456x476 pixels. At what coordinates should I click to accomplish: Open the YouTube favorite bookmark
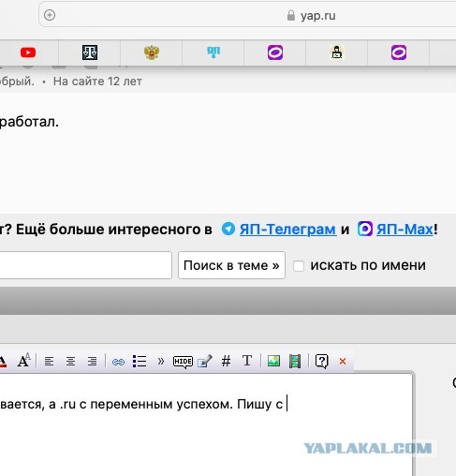(x=28, y=52)
